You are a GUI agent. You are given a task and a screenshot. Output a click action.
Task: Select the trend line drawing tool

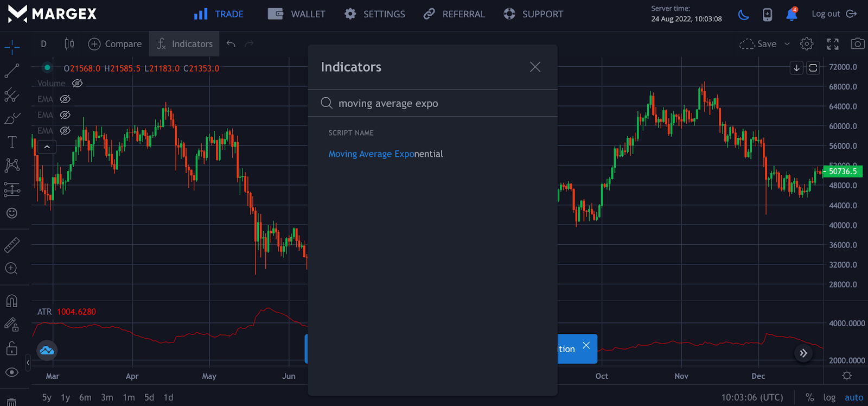point(12,71)
